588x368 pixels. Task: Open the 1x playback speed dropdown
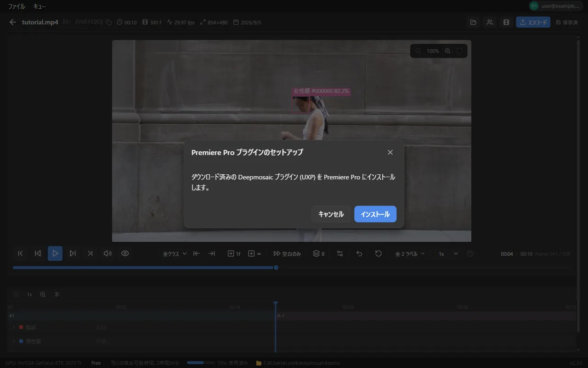point(448,253)
